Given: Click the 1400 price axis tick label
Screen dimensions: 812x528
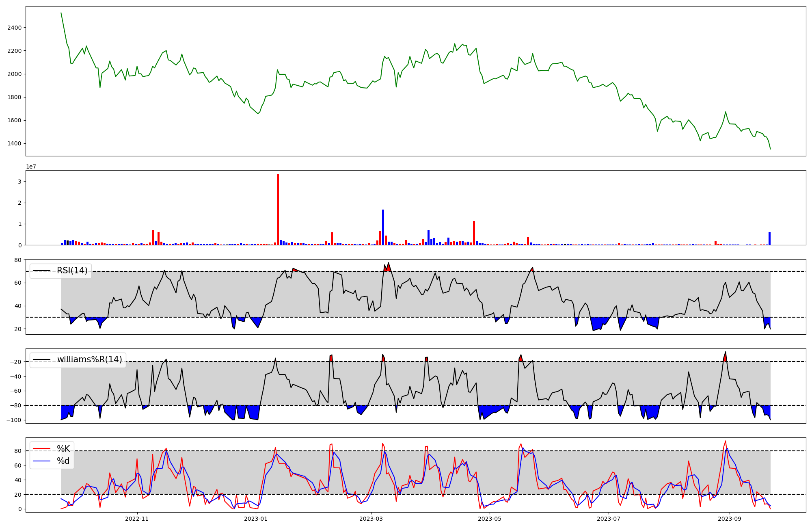Looking at the screenshot, I should 14,144.
